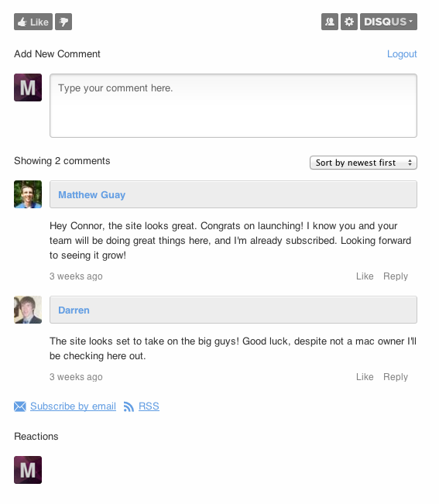This screenshot has width=439, height=504.
Task: Click Darren's avatar thumbnail
Action: coord(28,310)
